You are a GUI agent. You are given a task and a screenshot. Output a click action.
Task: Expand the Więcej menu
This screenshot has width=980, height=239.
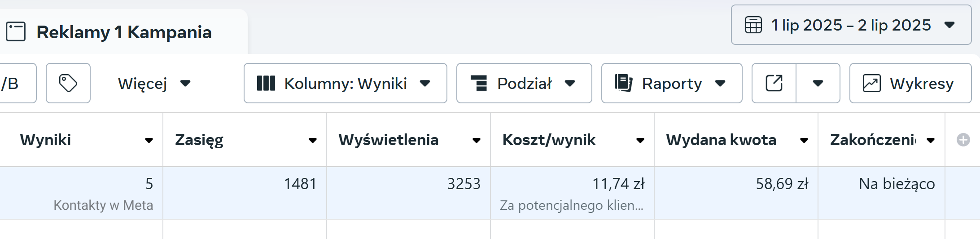pyautogui.click(x=154, y=83)
